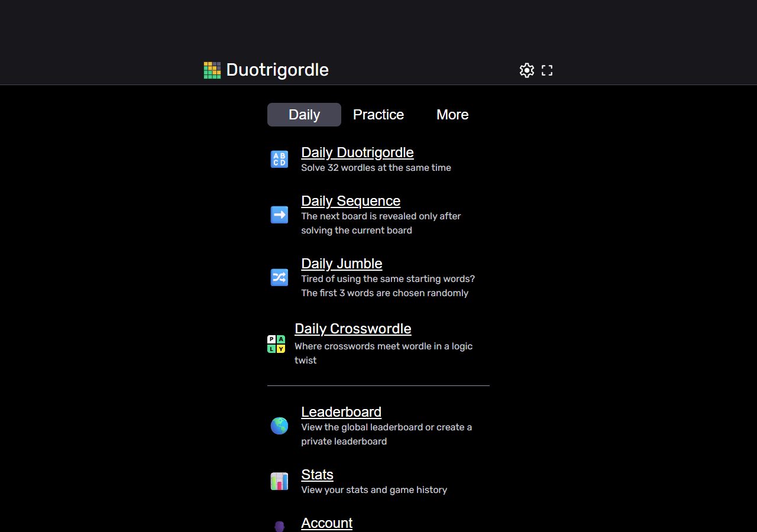The image size is (757, 532).
Task: Click the right-arrow Daily Sequence icon
Action: (x=279, y=215)
